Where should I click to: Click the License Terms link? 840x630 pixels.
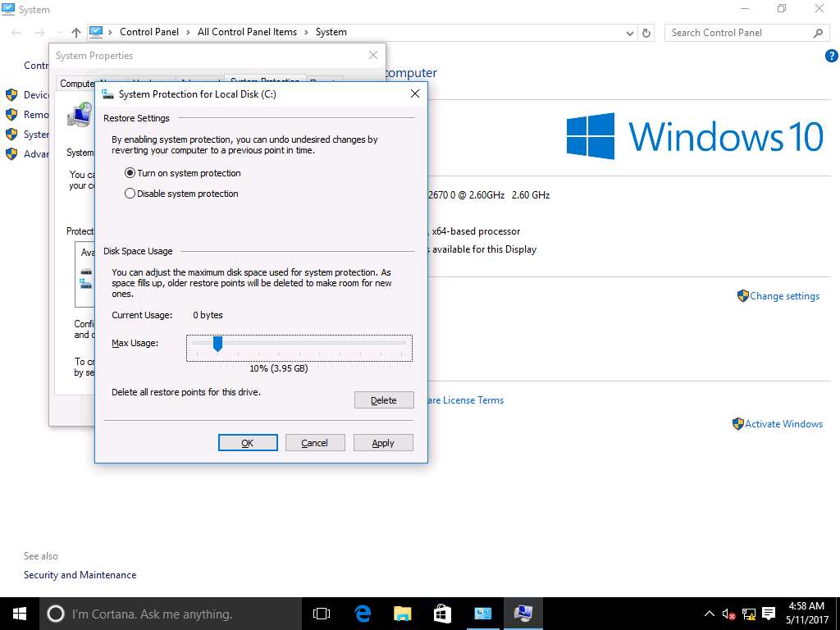pos(466,400)
